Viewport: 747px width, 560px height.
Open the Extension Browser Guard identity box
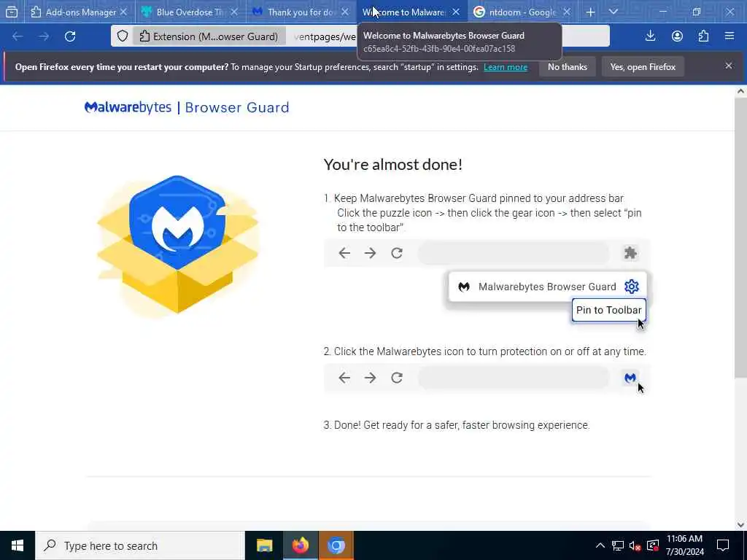pos(209,36)
